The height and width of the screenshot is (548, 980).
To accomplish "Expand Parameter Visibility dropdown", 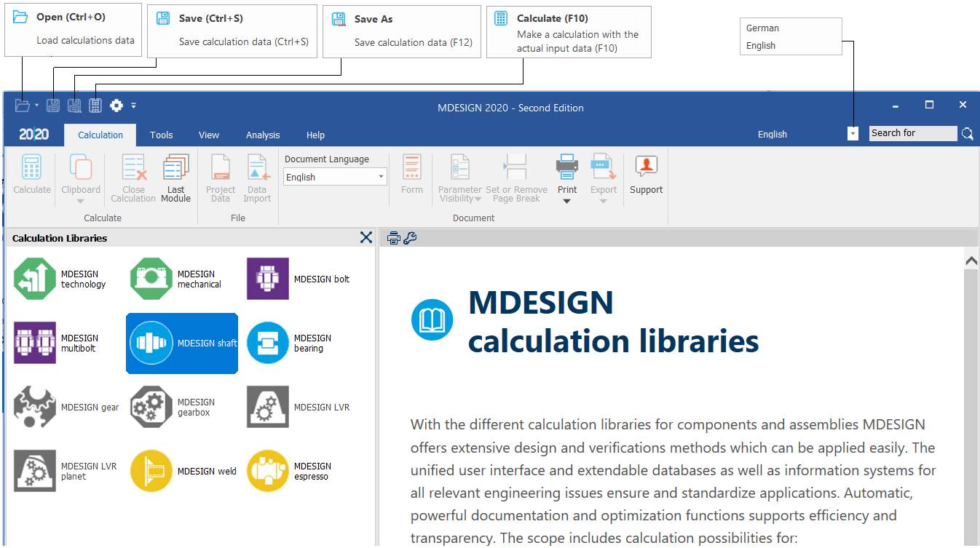I will coord(478,199).
